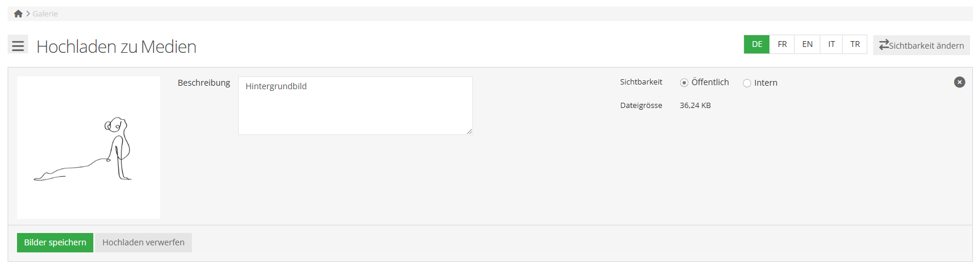Click the breadcrumb chevron separator before Galerie
Screen dimensions: 980x270
pyautogui.click(x=28, y=14)
